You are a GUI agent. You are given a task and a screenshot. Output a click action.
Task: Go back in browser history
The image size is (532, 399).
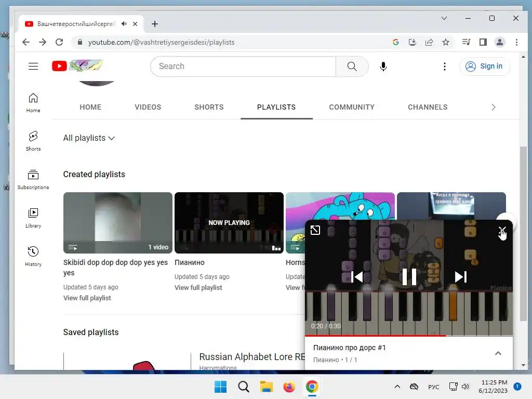(26, 42)
